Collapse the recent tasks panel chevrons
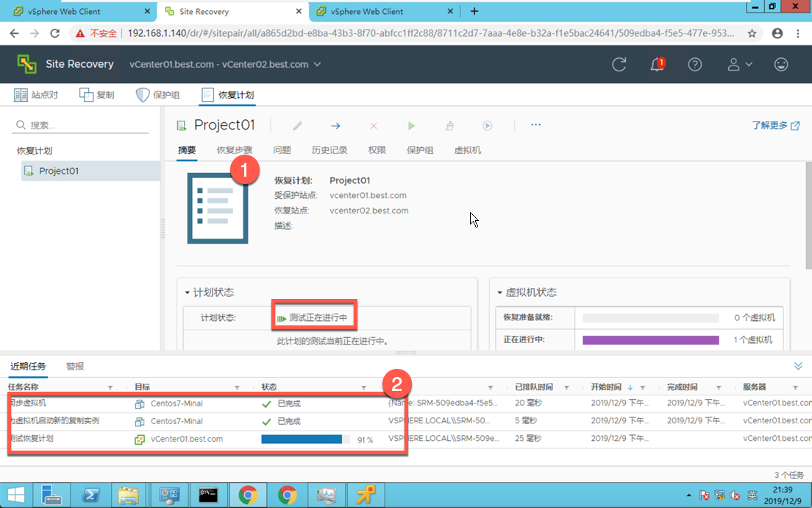This screenshot has height=508, width=812. (798, 366)
